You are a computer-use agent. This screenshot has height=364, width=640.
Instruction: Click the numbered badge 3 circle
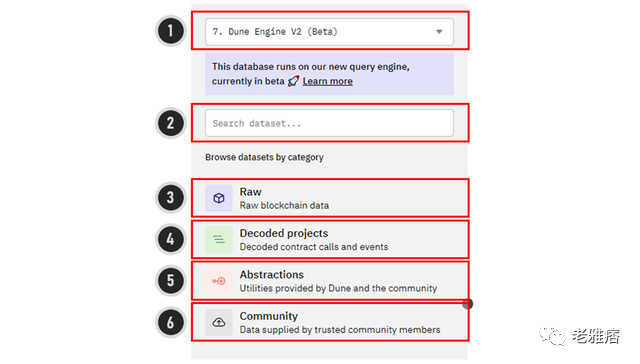[x=171, y=198]
